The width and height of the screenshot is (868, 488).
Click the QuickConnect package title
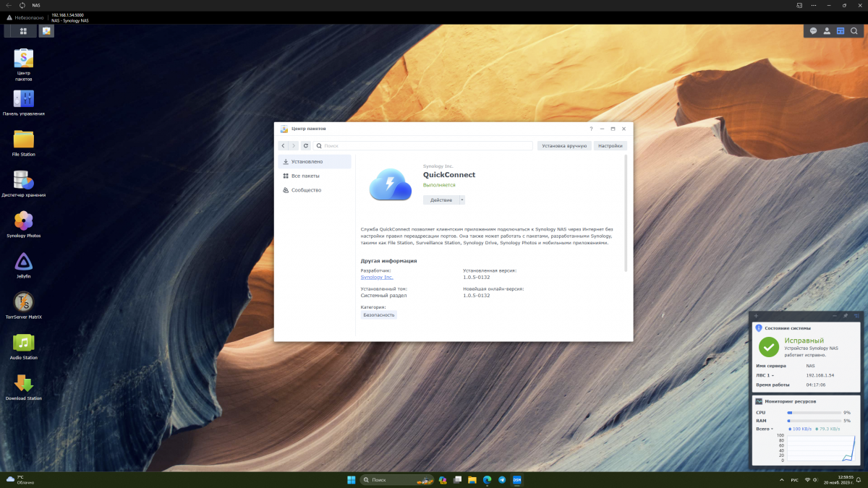[x=449, y=174]
